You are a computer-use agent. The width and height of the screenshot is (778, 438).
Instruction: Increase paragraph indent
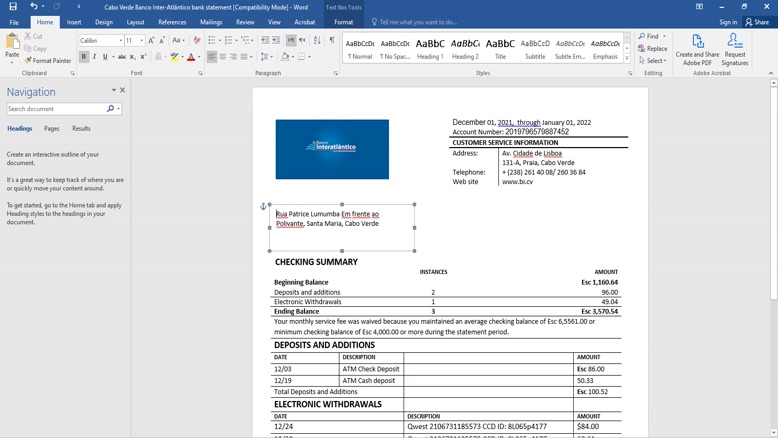click(276, 40)
